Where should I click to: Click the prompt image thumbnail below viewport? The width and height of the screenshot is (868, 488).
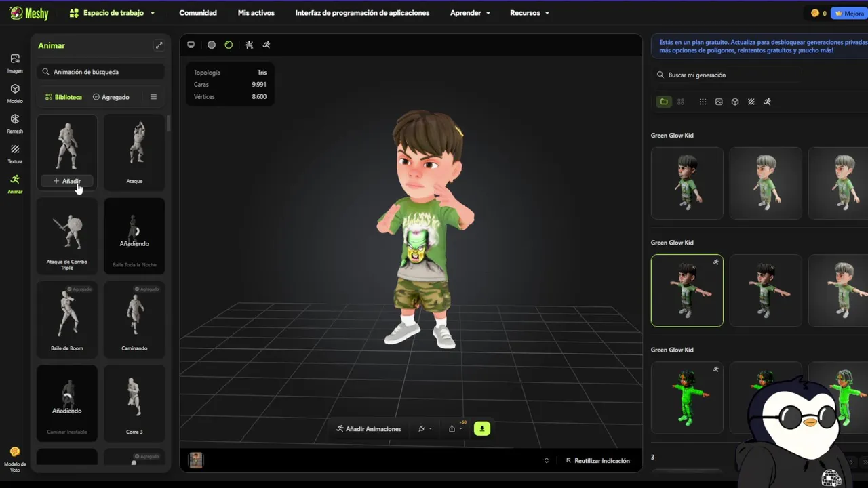pos(196,460)
